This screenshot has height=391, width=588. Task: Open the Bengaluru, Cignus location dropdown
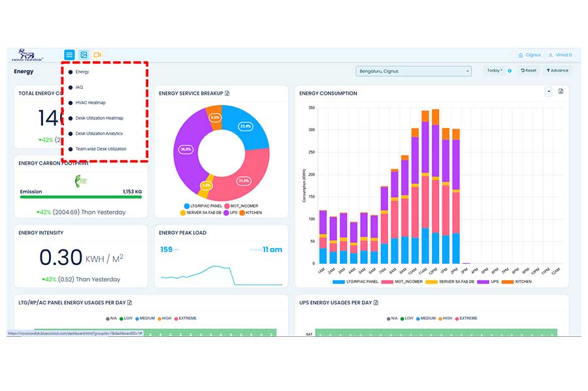tap(414, 71)
